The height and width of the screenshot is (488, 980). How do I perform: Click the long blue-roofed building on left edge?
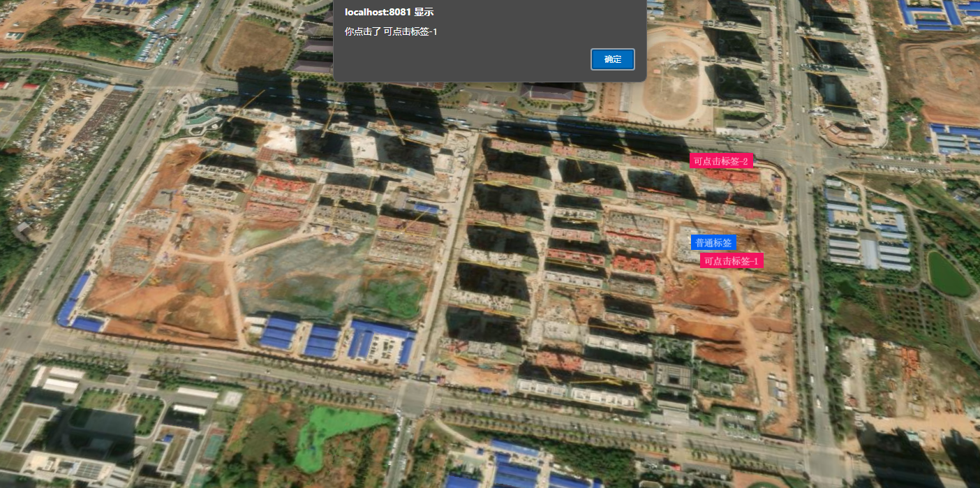pyautogui.click(x=73, y=300)
